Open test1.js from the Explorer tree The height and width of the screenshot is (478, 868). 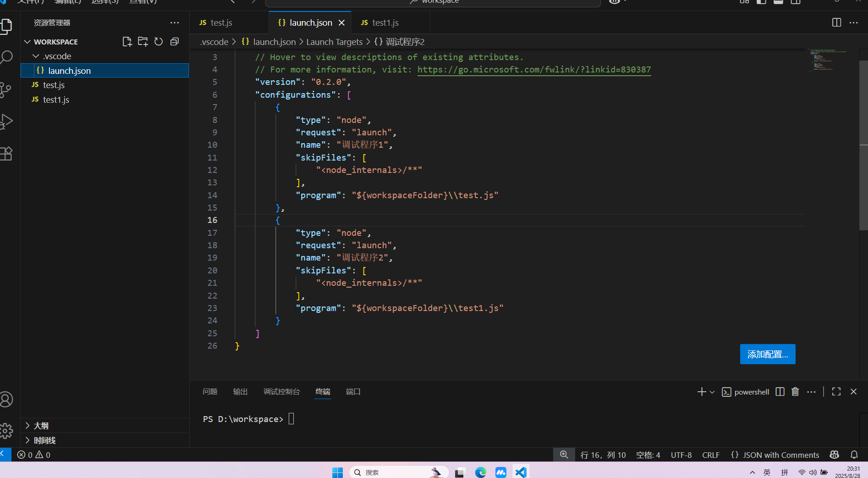click(105, 100)
